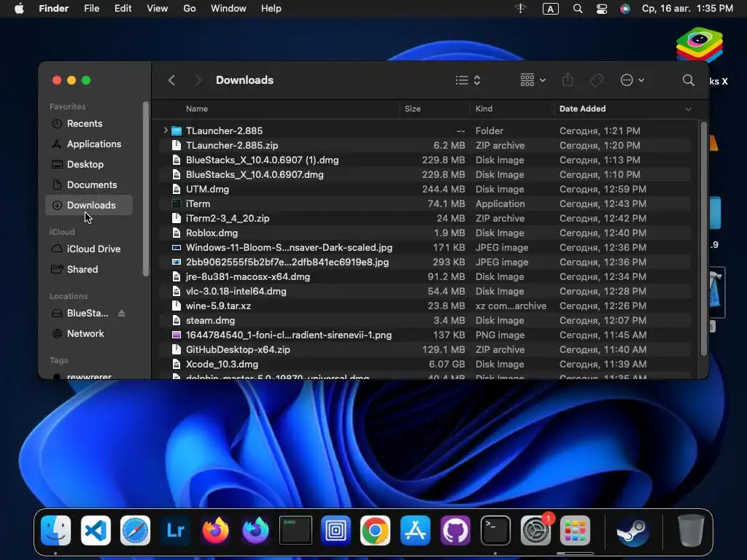Click the Share toolbar icon

coord(568,79)
